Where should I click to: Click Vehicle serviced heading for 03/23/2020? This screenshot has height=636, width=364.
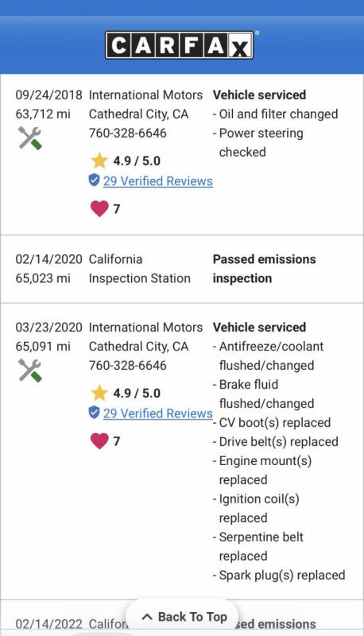point(259,328)
